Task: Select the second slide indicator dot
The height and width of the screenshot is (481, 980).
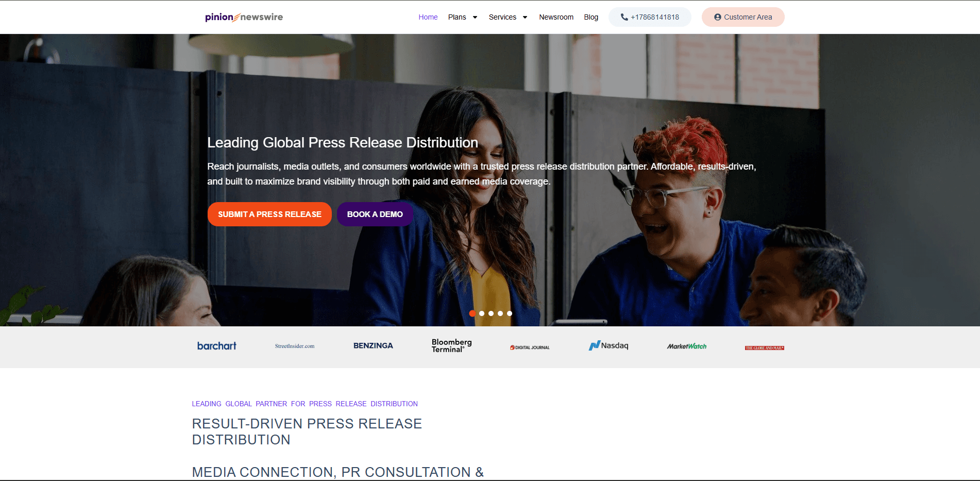Action: click(482, 313)
